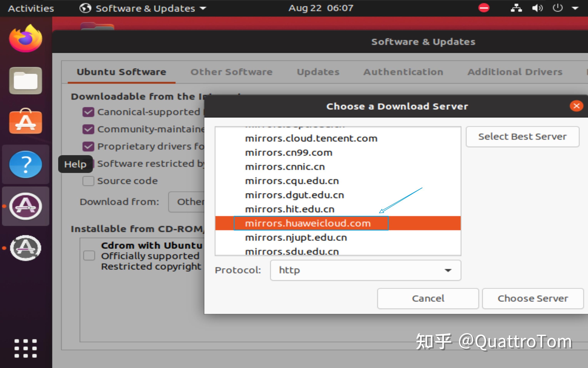The image size is (588, 368).
Task: Switch to the Updates tab
Action: [318, 72]
